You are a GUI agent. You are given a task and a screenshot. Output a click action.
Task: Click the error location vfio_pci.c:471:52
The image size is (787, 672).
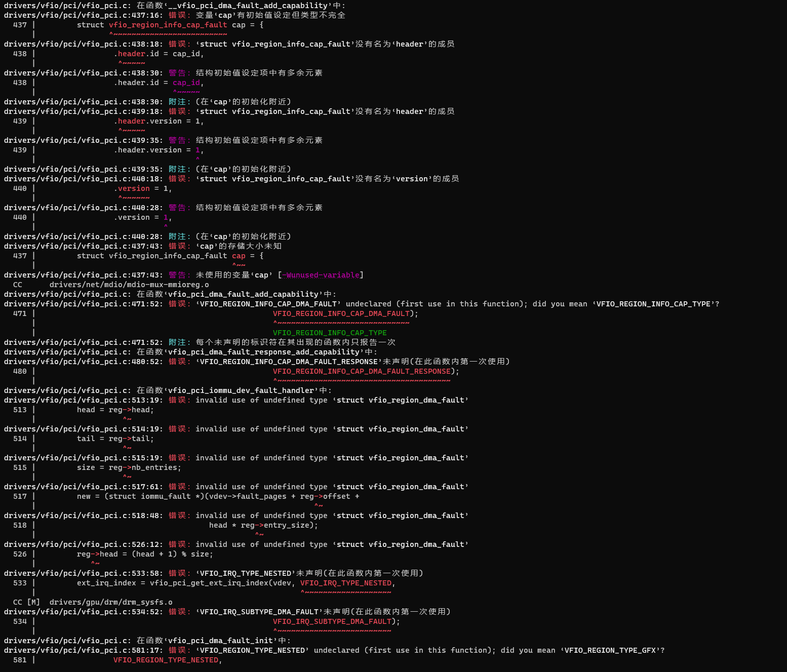point(83,304)
